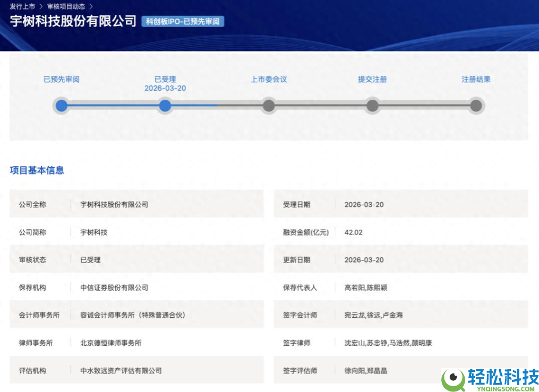
Task: Click the signing lawyers 沈宏山,苏忠铮,马浩然,颜明康
Action: point(388,343)
